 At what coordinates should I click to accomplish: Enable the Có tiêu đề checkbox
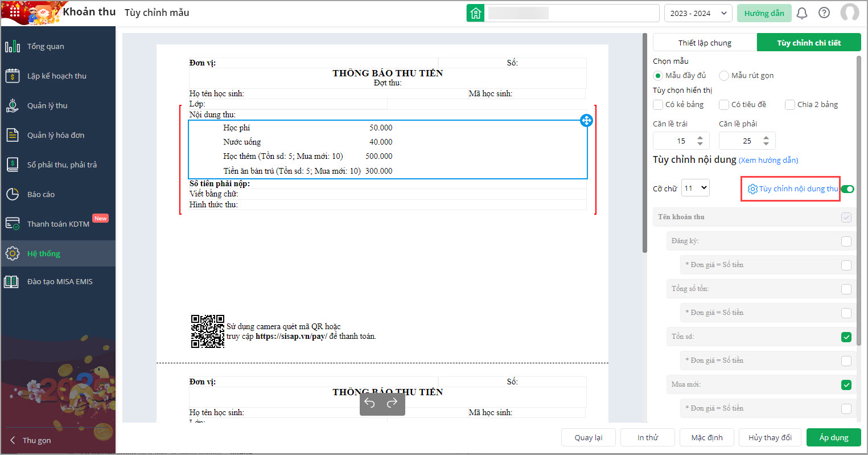click(724, 105)
